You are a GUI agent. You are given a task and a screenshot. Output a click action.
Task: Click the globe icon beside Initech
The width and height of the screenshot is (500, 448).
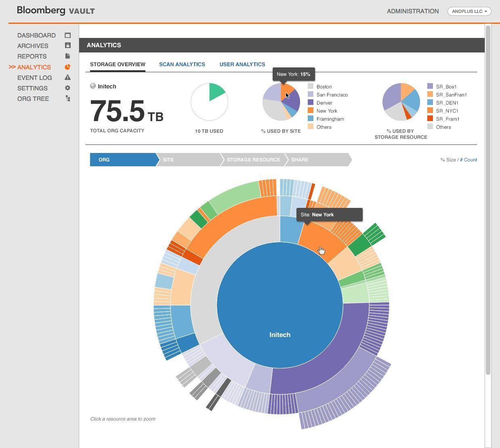(93, 86)
